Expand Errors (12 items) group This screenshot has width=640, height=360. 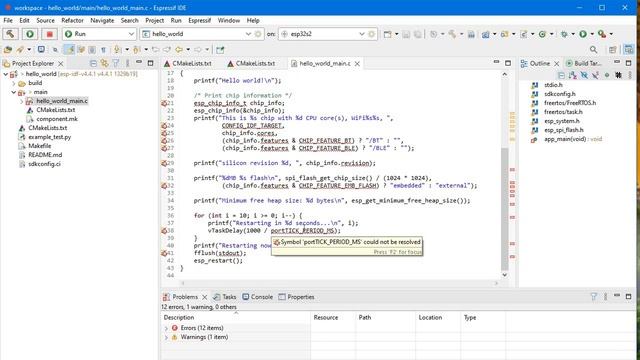coord(166,328)
